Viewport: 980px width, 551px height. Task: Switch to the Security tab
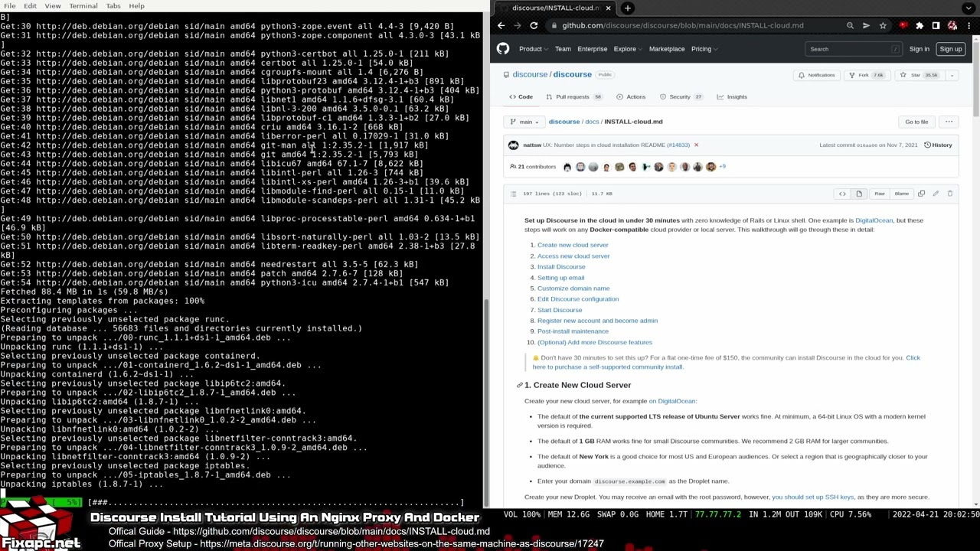(x=681, y=97)
